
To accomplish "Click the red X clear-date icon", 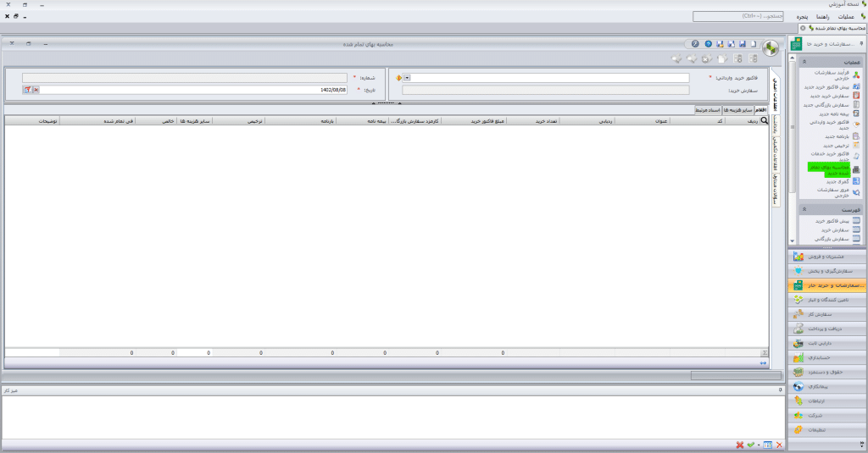I will pyautogui.click(x=36, y=90).
